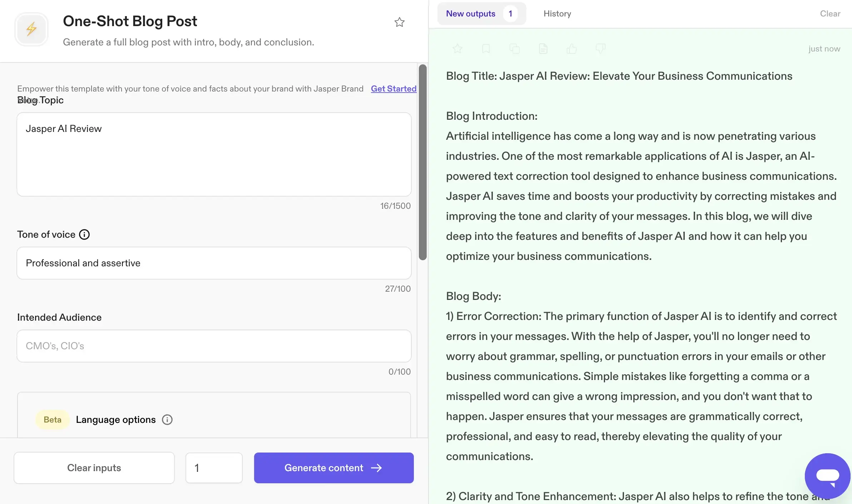
Task: Click the template description subtitle
Action: click(x=189, y=42)
